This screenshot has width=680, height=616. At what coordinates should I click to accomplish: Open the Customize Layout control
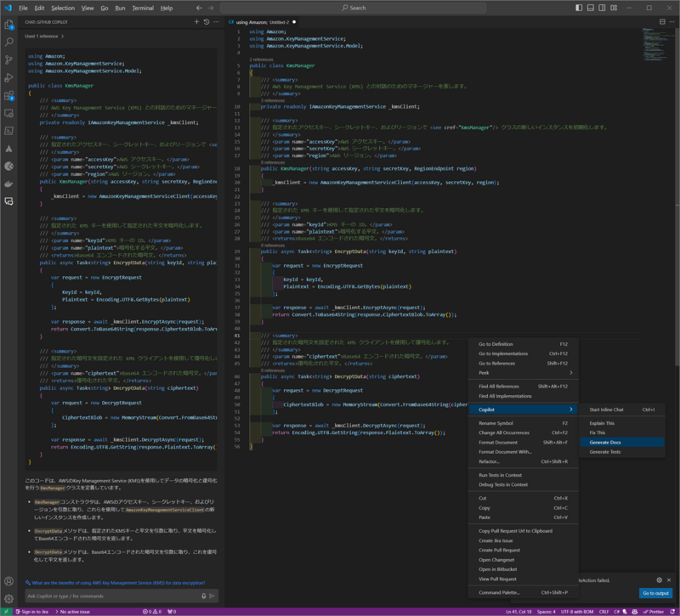coord(614,8)
